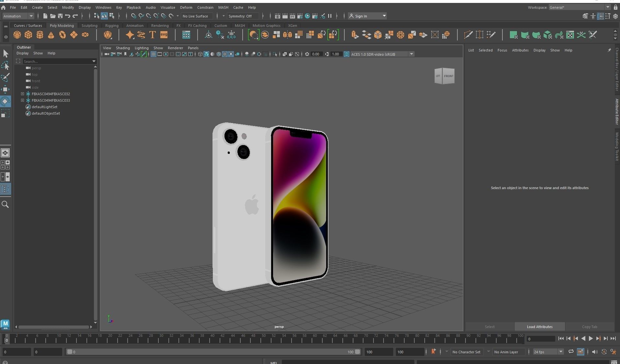Create a polygon torus from shelf

tap(63, 35)
